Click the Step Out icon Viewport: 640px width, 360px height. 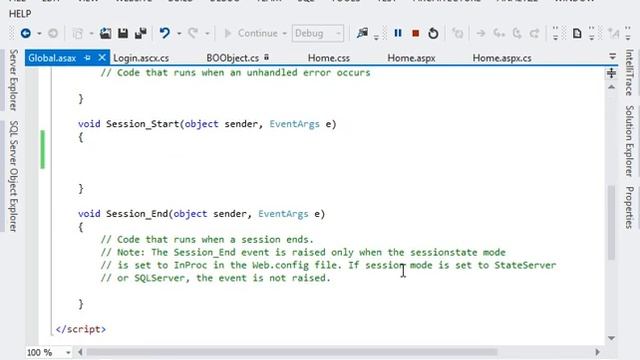pos(534,33)
